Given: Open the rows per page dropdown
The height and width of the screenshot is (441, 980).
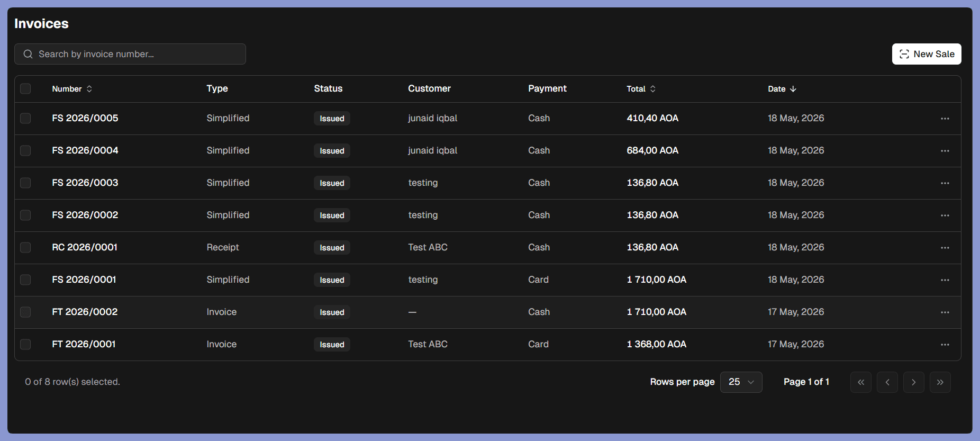Looking at the screenshot, I should point(741,382).
